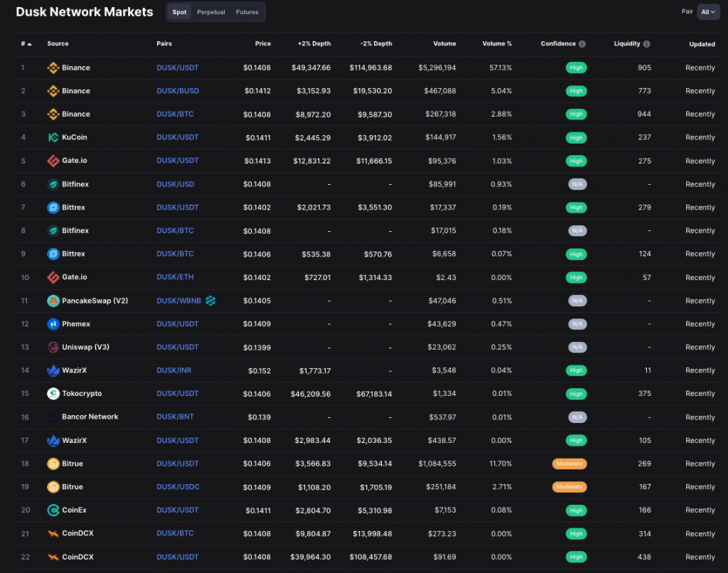
Task: Sort by the -2% Depth header
Action: click(x=376, y=43)
